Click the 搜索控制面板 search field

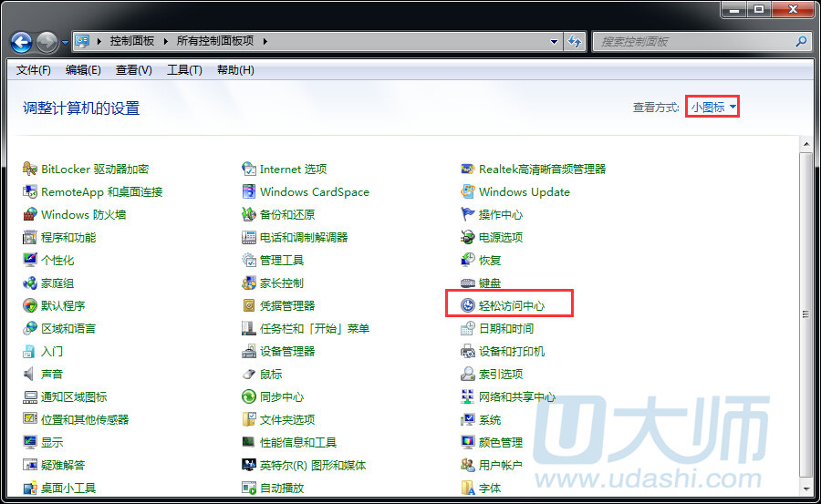(x=694, y=41)
